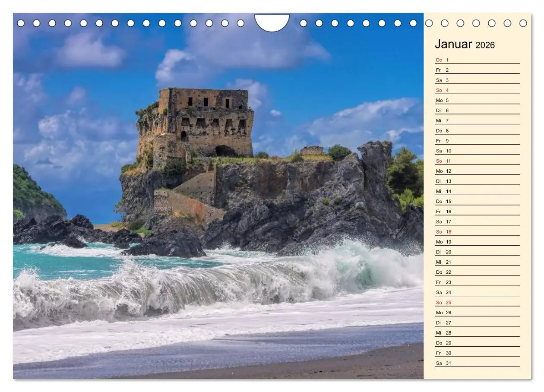
Task: Select the date row 'Sa 3'
Action: (x=477, y=80)
